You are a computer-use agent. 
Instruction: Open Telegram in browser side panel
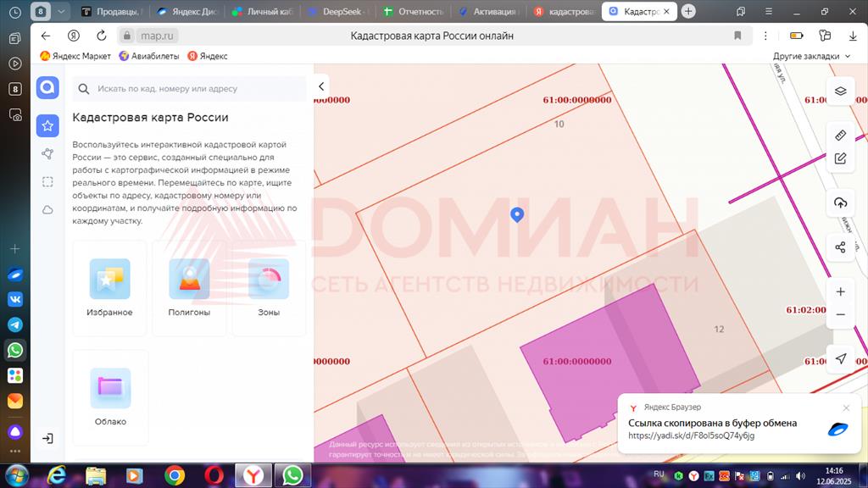coord(15,324)
